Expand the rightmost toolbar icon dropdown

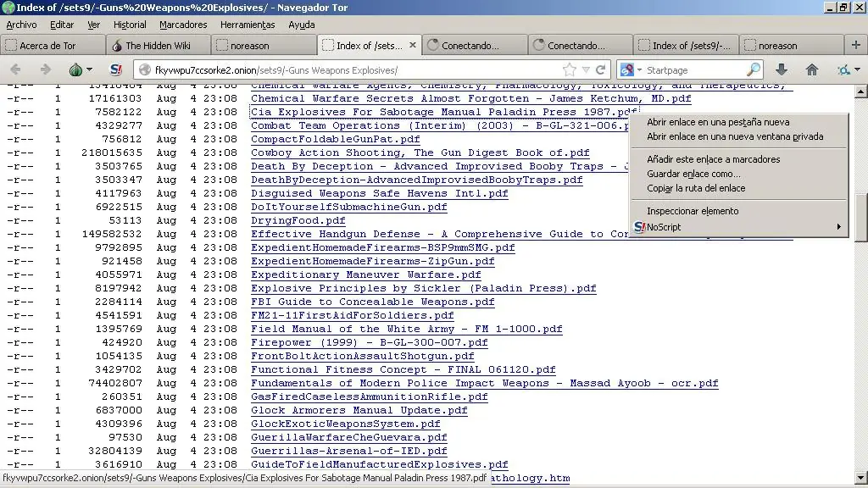pyautogui.click(x=857, y=69)
